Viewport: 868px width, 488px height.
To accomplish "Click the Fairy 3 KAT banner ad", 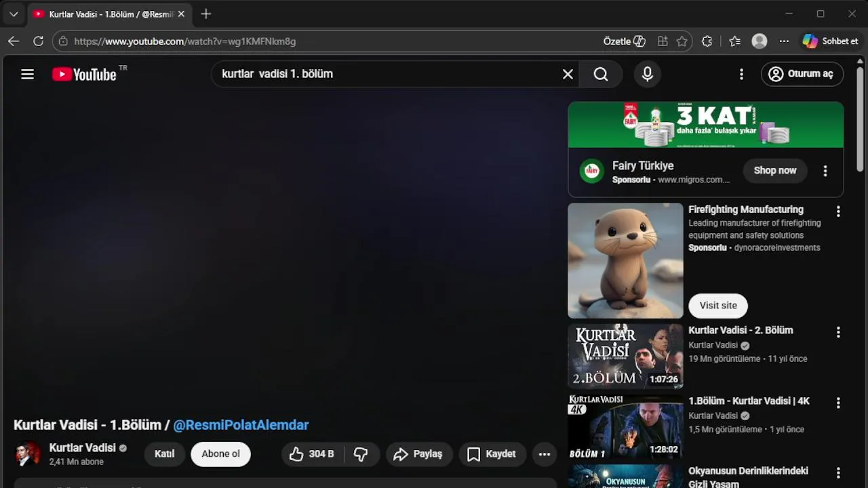I will tap(706, 125).
